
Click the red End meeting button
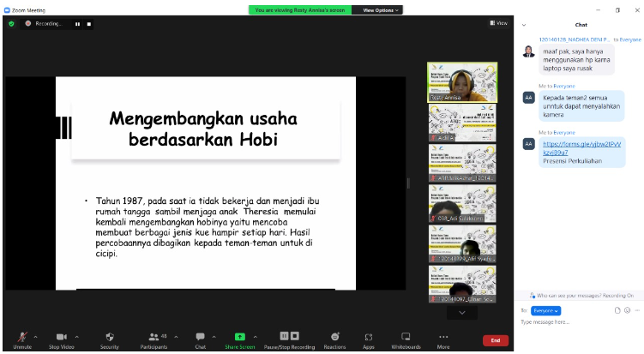coord(495,340)
